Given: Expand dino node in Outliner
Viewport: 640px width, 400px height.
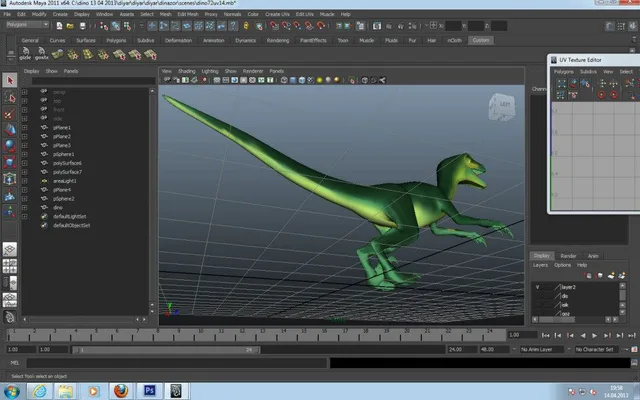Looking at the screenshot, I should [x=24, y=208].
